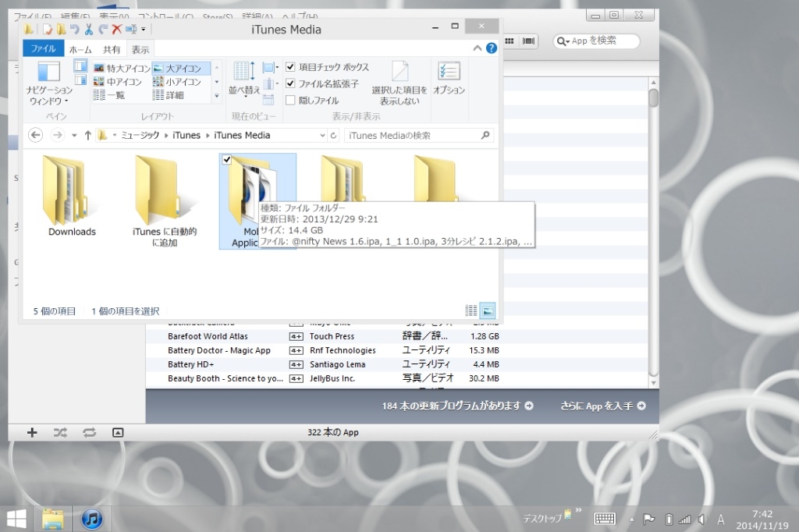Image resolution: width=799 pixels, height=532 pixels.
Task: Switch iTunes to grid view icon
Action: point(509,41)
